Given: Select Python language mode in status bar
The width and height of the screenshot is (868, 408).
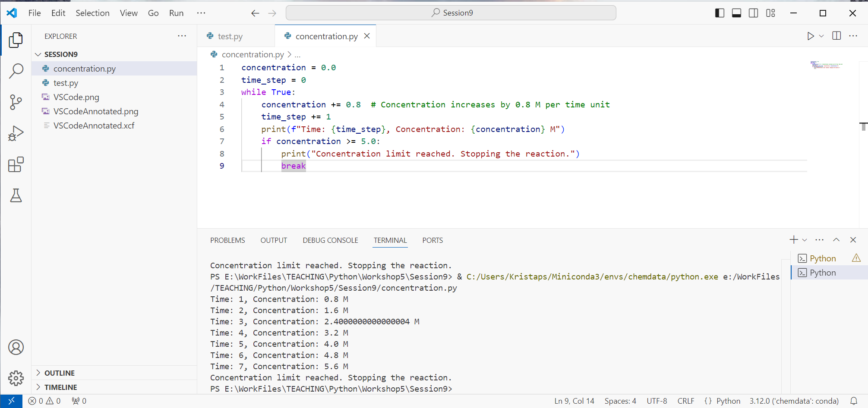Looking at the screenshot, I should tap(728, 401).
